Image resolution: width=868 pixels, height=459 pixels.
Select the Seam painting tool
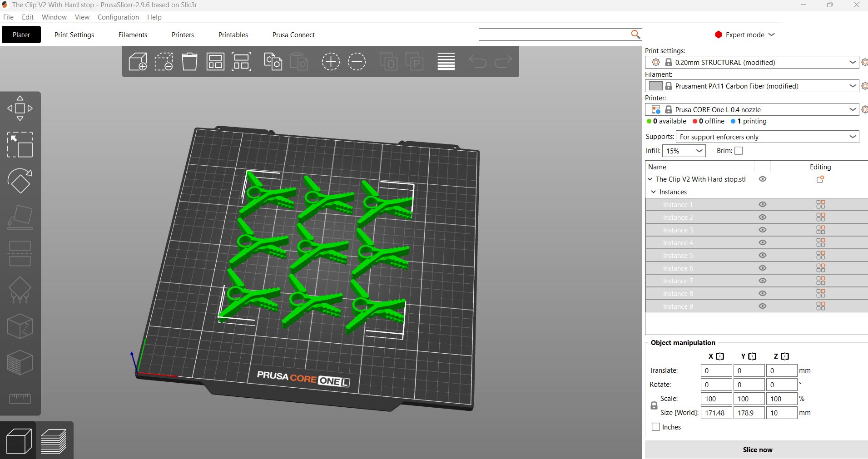[20, 326]
